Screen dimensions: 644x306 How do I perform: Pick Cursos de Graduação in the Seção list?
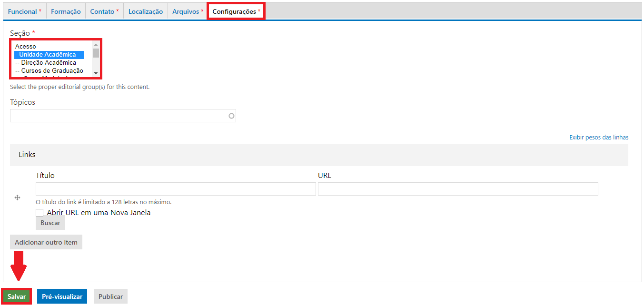pyautogui.click(x=49, y=71)
